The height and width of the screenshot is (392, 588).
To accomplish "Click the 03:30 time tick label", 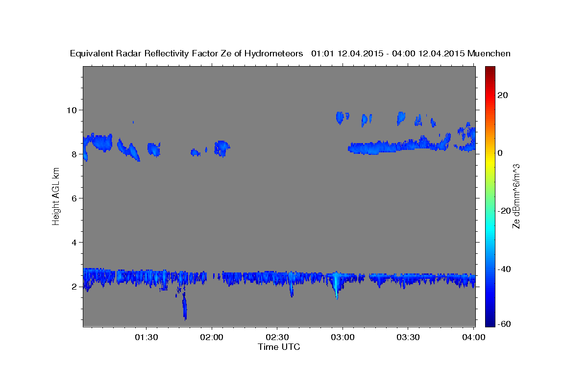I will point(408,338).
